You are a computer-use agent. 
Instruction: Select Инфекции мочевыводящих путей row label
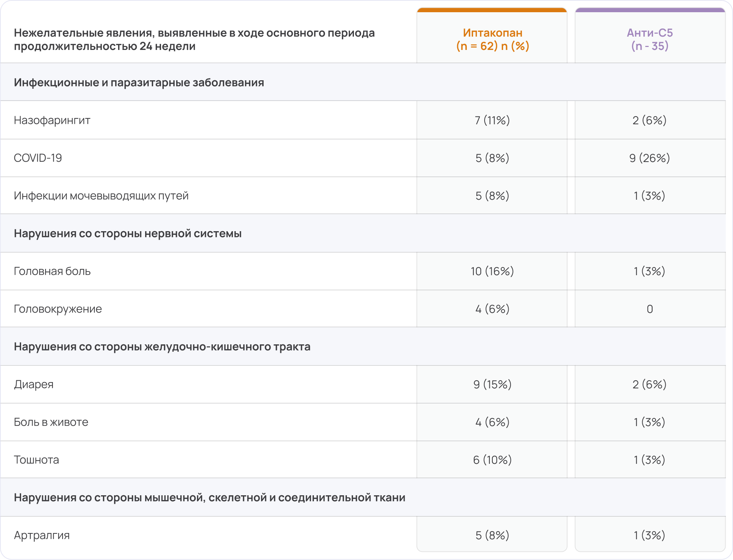click(x=101, y=196)
